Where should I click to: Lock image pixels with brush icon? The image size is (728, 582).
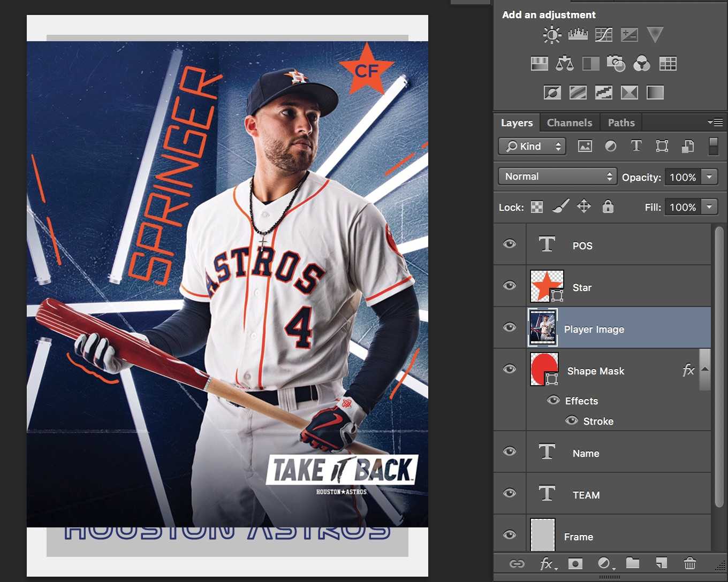point(560,206)
